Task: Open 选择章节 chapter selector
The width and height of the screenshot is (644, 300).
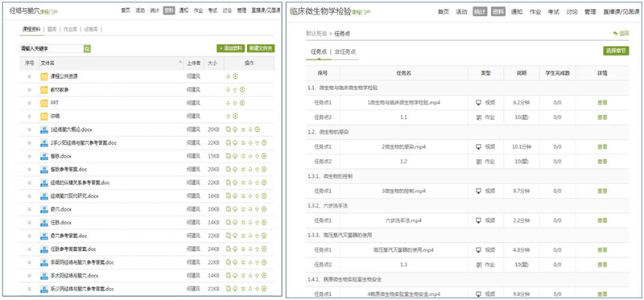Action: point(616,51)
